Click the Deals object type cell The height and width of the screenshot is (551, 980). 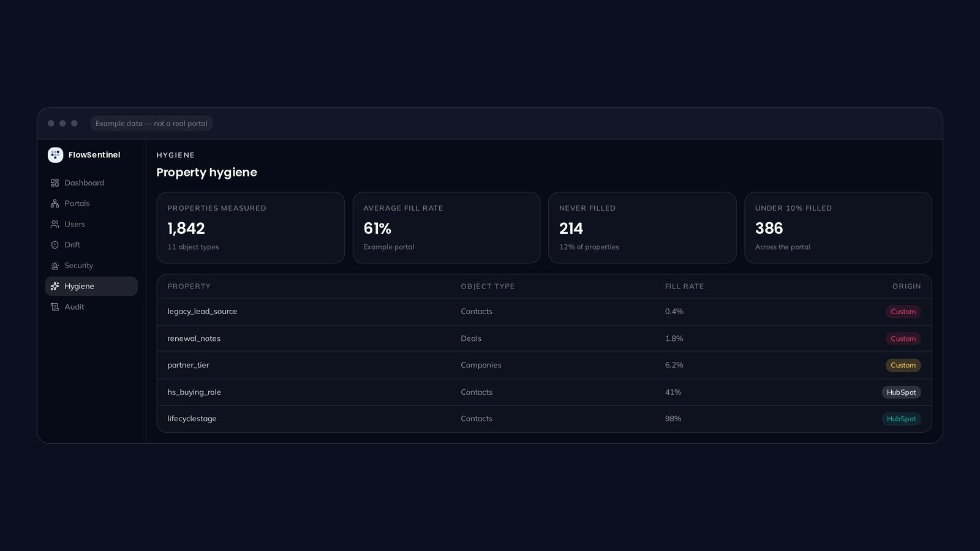471,339
